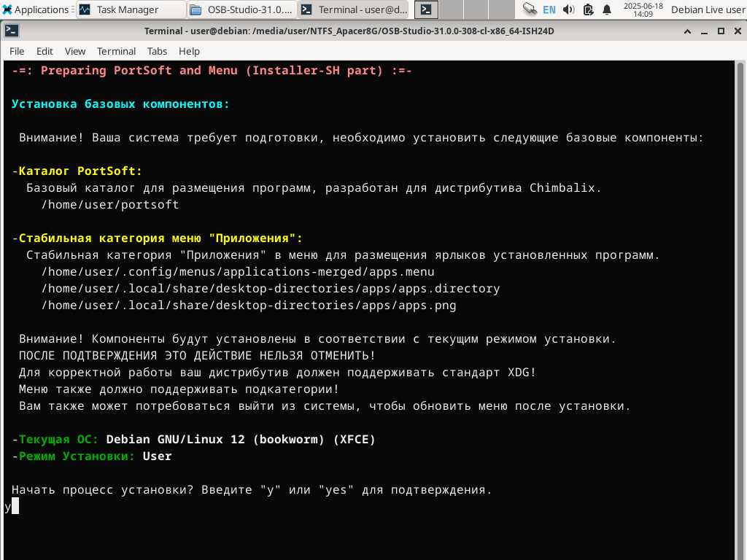Click the apps.menu path line
This screenshot has width=747, height=560.
click(x=238, y=272)
